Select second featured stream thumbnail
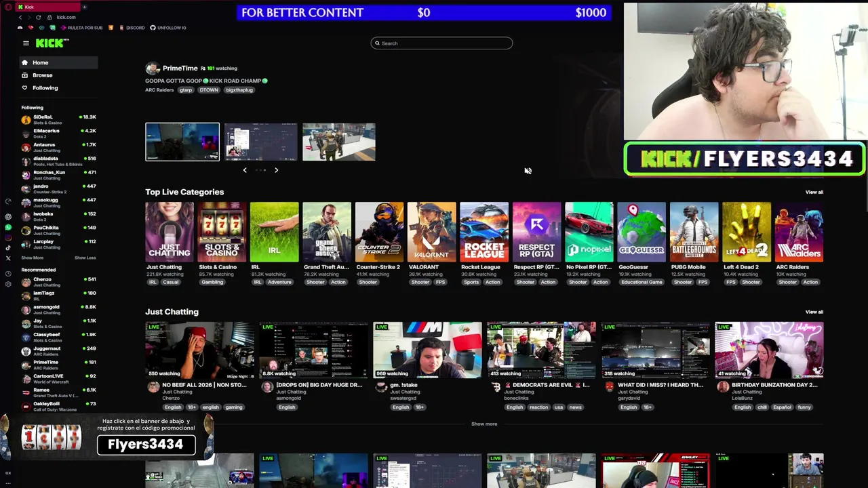The height and width of the screenshot is (488, 868). (x=261, y=142)
